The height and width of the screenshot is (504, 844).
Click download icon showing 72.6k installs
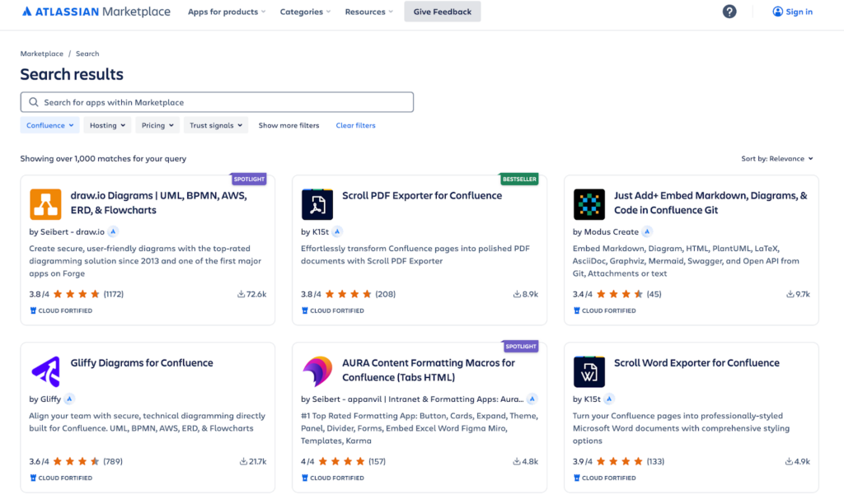point(241,294)
